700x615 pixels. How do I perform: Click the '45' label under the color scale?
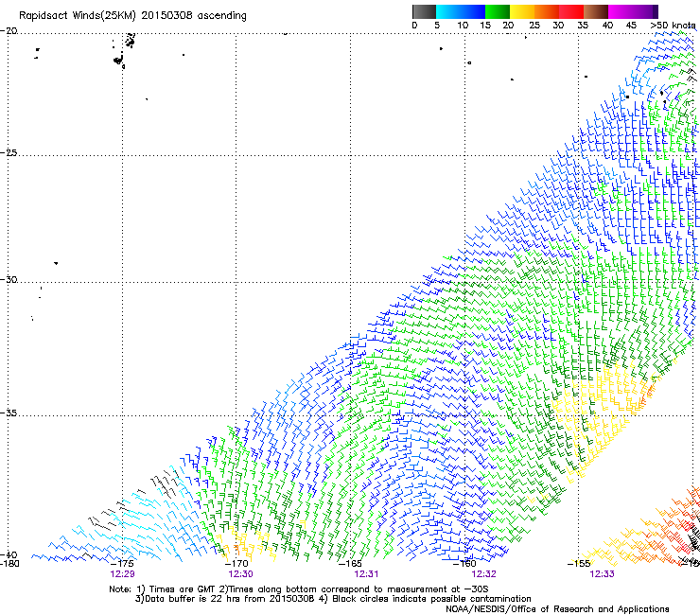pyautogui.click(x=631, y=26)
